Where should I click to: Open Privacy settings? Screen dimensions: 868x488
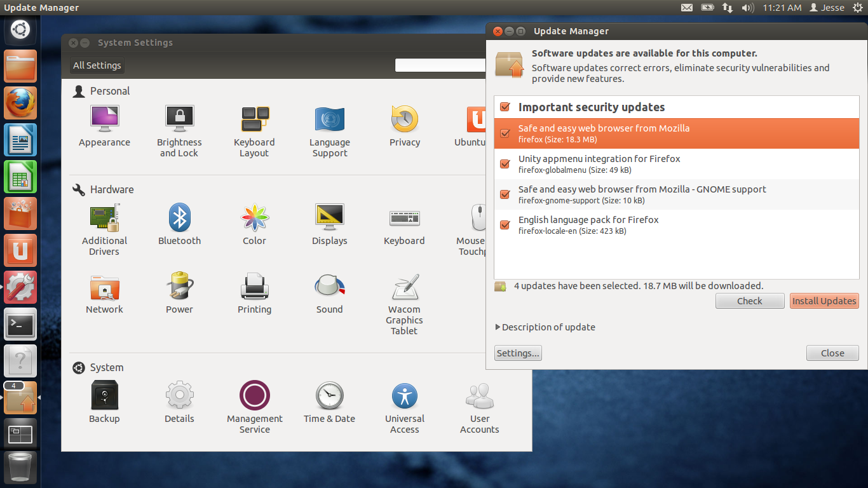(405, 126)
